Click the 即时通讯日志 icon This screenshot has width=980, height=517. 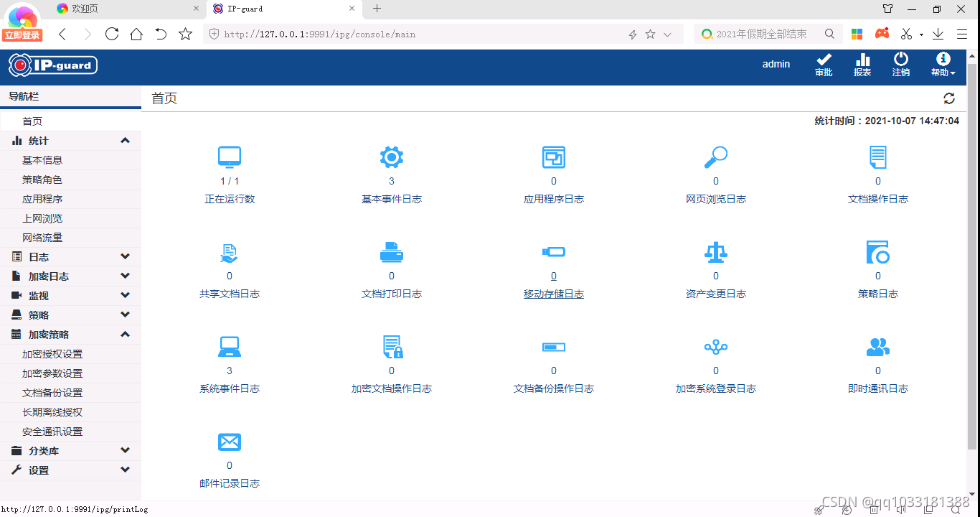pyautogui.click(x=877, y=347)
